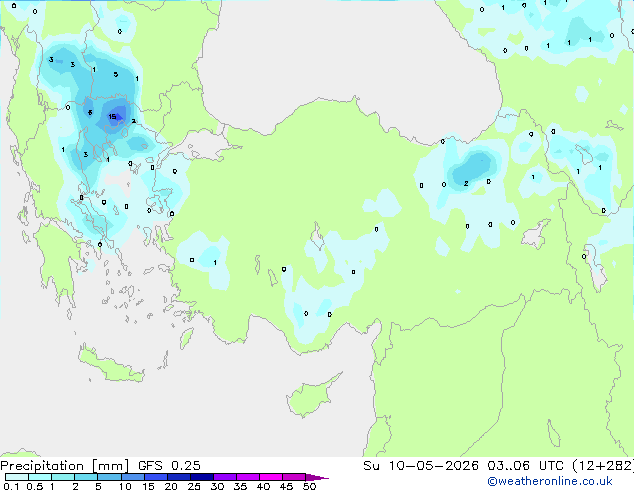Click the '(12+282)' forecast run text
This screenshot has height=490, width=634.
pyautogui.click(x=603, y=466)
